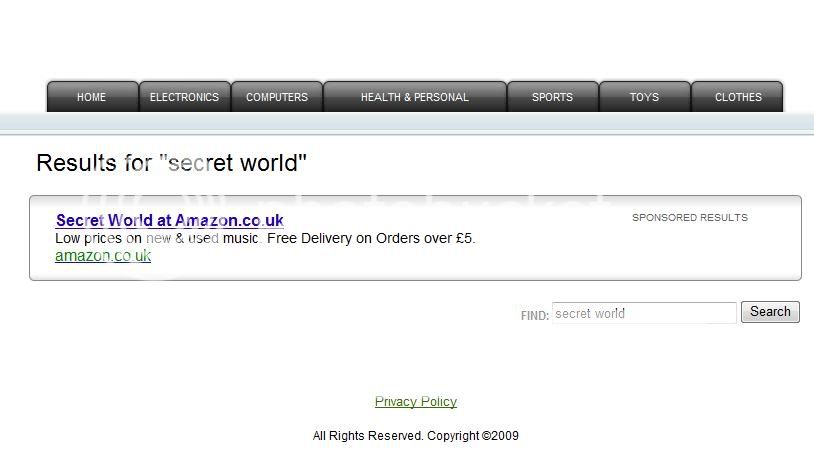Image resolution: width=814 pixels, height=471 pixels.
Task: Open the Privacy Policy link
Action: coord(416,401)
